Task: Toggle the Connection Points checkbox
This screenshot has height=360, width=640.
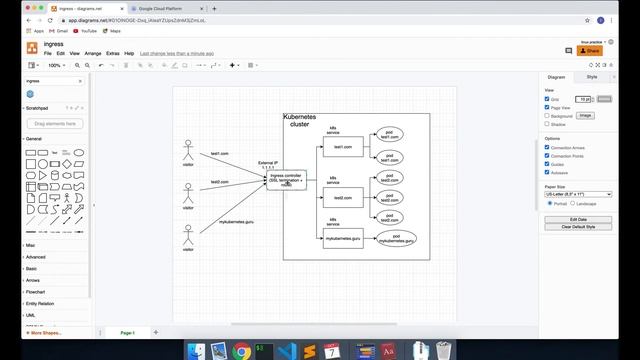Action: [x=547, y=156]
